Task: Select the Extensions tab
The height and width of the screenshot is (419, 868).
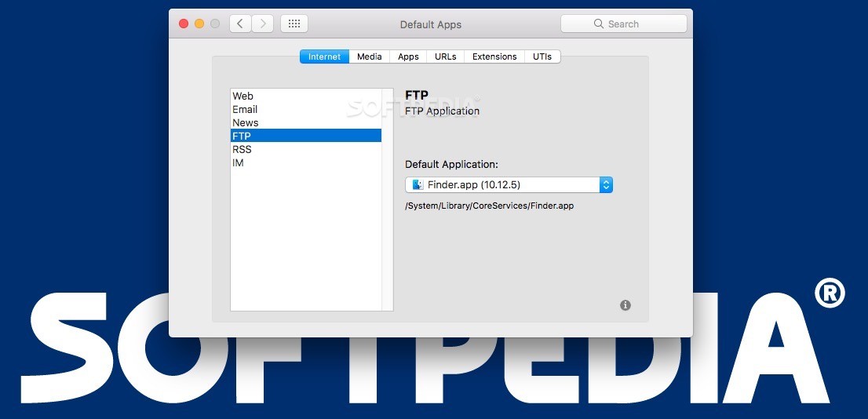Action: (x=494, y=56)
